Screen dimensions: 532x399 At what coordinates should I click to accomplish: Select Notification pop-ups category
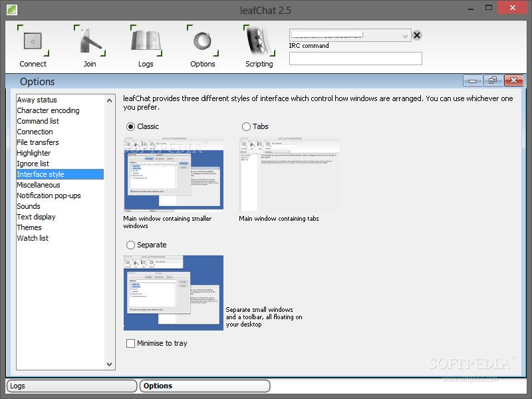(60, 196)
